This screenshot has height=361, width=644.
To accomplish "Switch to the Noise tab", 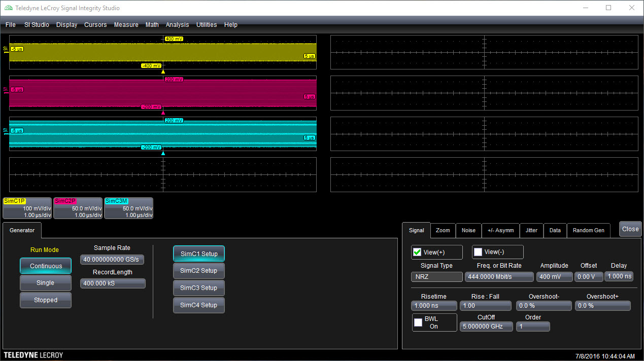I will pos(468,230).
